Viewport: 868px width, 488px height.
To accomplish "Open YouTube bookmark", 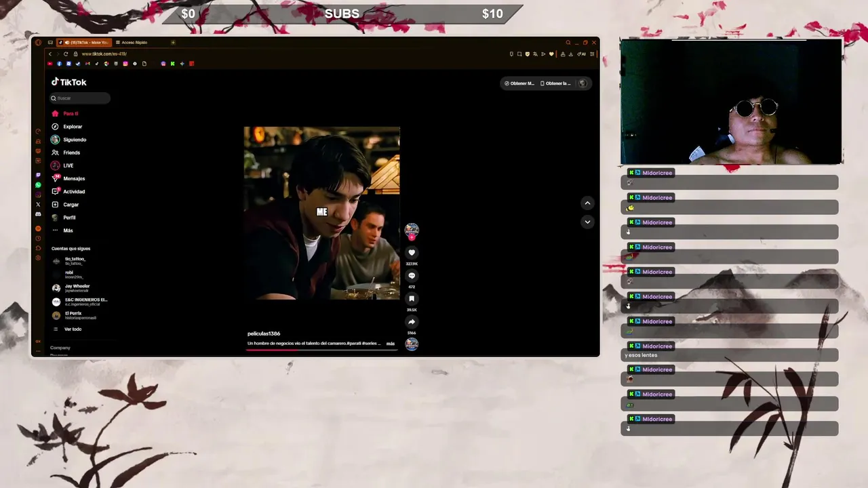I will point(50,64).
